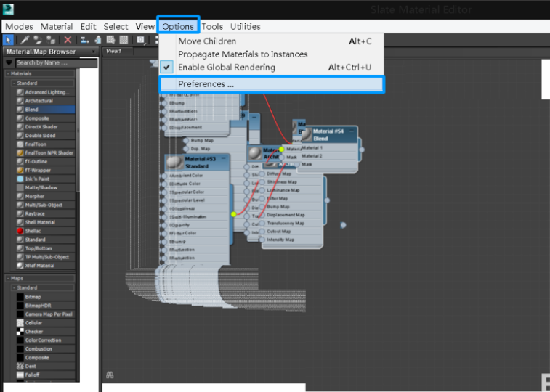550x392 pixels.
Task: Click the Ink 'n Paint material icon
Action: point(20,179)
